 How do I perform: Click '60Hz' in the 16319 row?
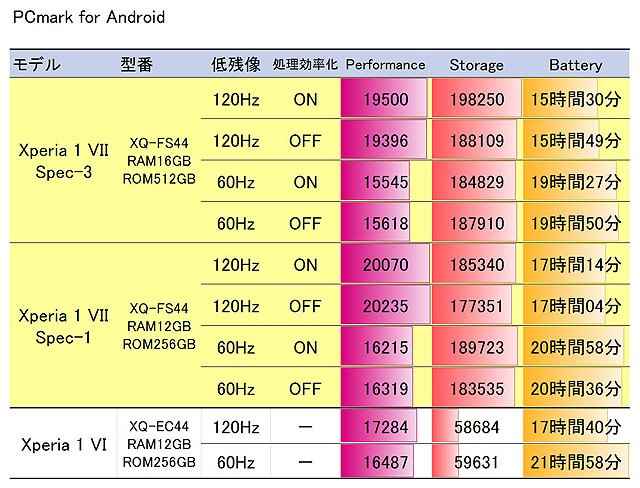(236, 389)
